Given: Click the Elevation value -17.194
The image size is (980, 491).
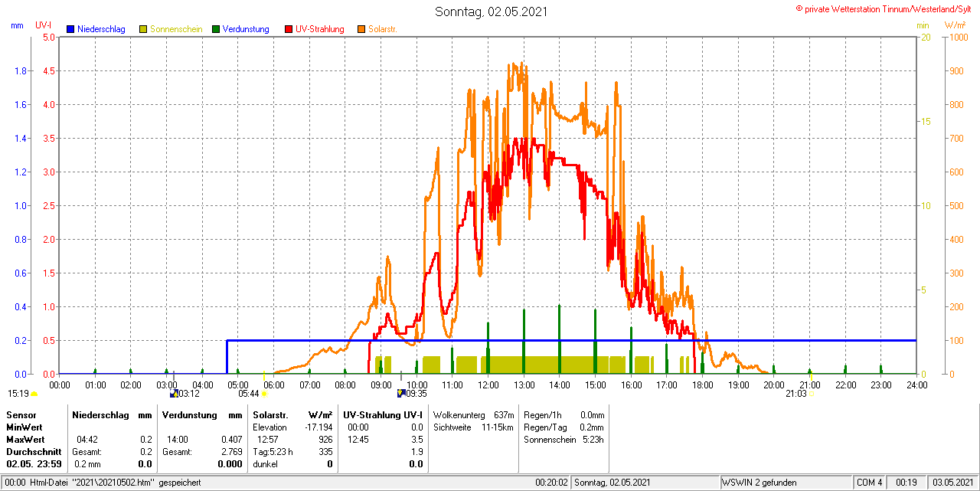Looking at the screenshot, I should click(x=318, y=427).
